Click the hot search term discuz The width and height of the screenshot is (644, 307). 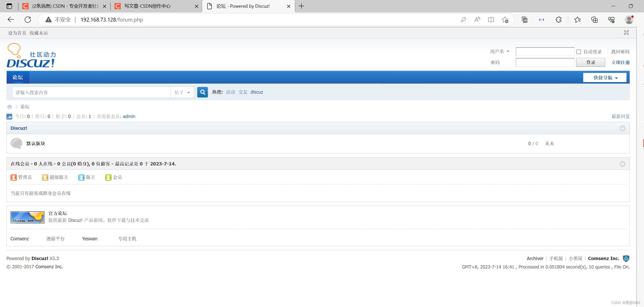[x=257, y=92]
